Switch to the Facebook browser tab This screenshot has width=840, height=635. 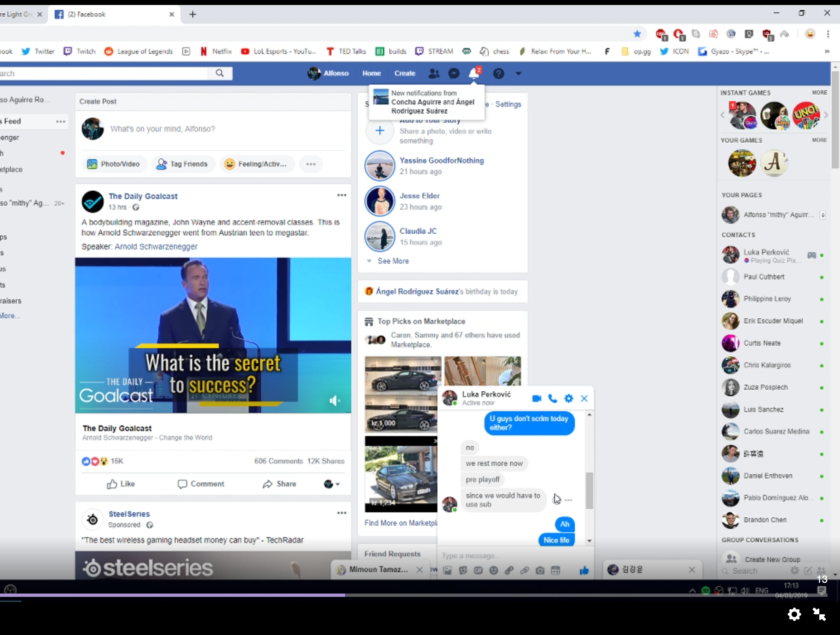point(115,15)
